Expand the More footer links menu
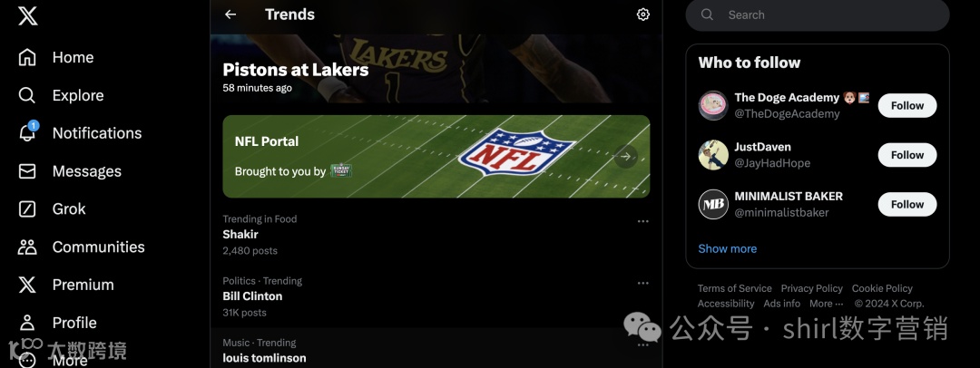The image size is (980, 368). (827, 304)
